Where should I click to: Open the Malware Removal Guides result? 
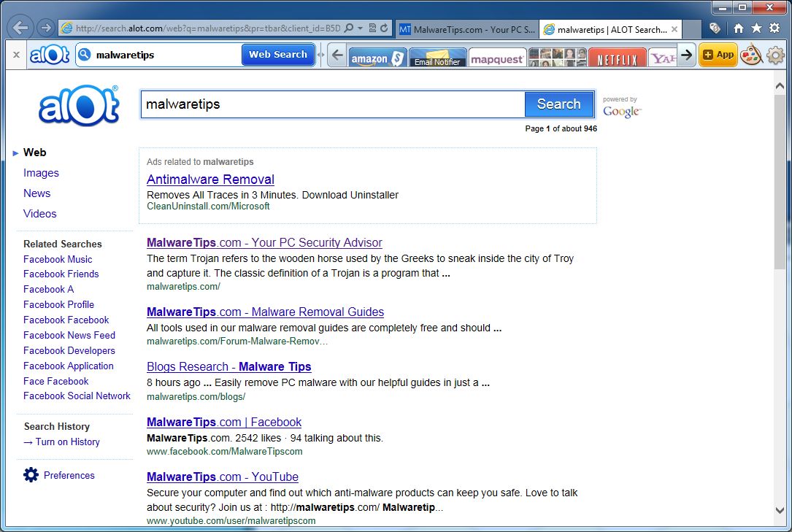(x=265, y=312)
